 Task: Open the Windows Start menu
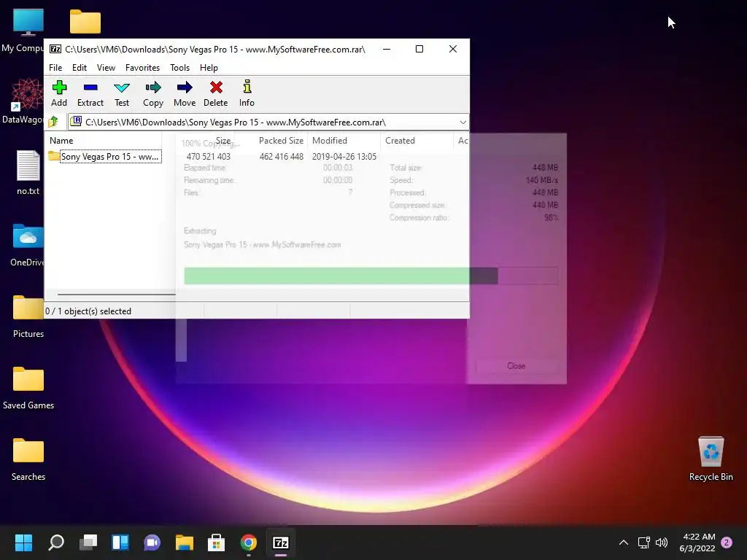tap(23, 542)
